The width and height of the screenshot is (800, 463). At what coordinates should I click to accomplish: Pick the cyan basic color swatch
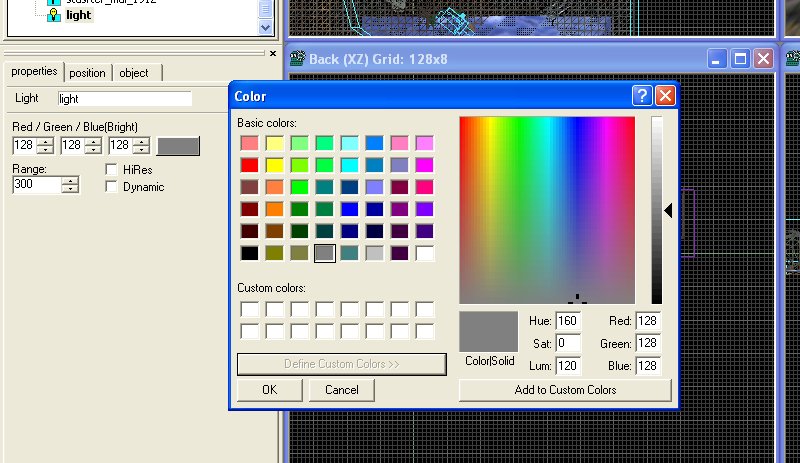pyautogui.click(x=349, y=165)
